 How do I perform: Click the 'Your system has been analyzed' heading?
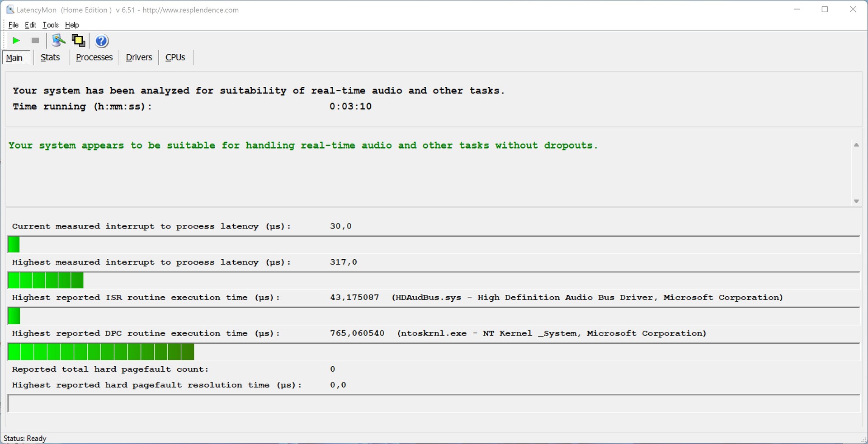259,91
